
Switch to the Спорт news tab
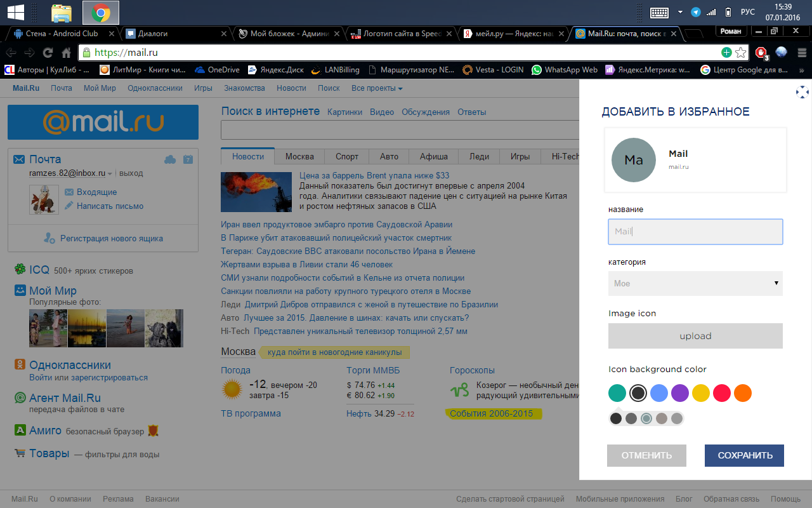pyautogui.click(x=347, y=156)
